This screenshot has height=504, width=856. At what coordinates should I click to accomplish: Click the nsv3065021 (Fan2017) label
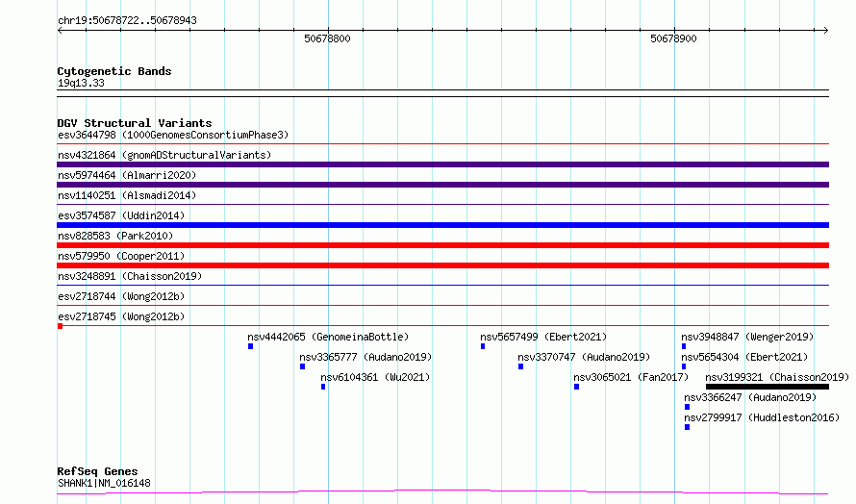click(x=631, y=377)
